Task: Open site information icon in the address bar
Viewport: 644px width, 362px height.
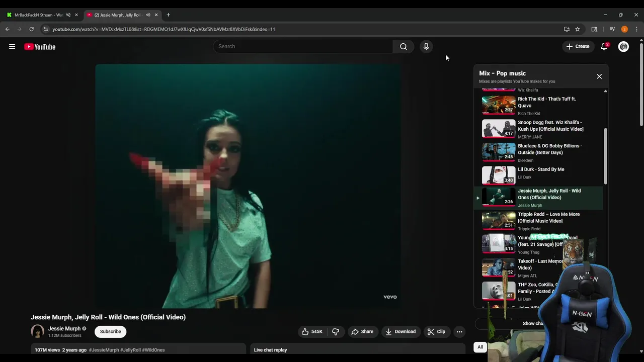Action: (46, 29)
